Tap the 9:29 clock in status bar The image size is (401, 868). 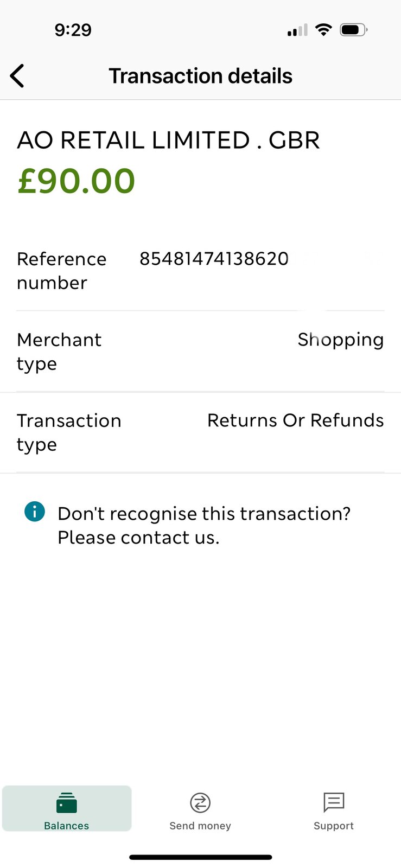point(73,30)
